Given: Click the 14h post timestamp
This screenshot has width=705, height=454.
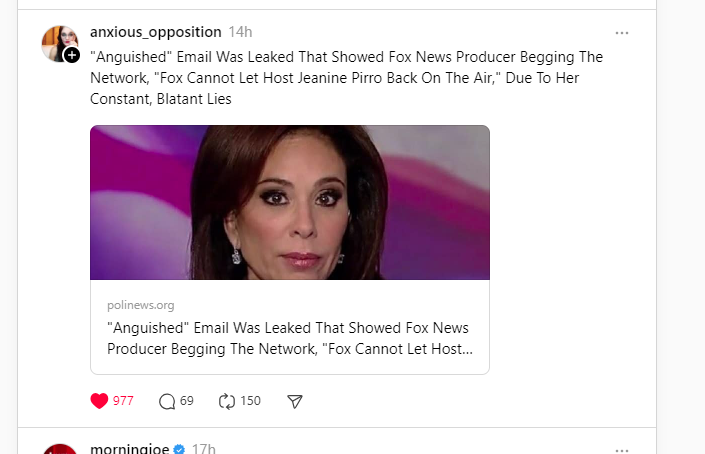Looking at the screenshot, I should coord(240,32).
